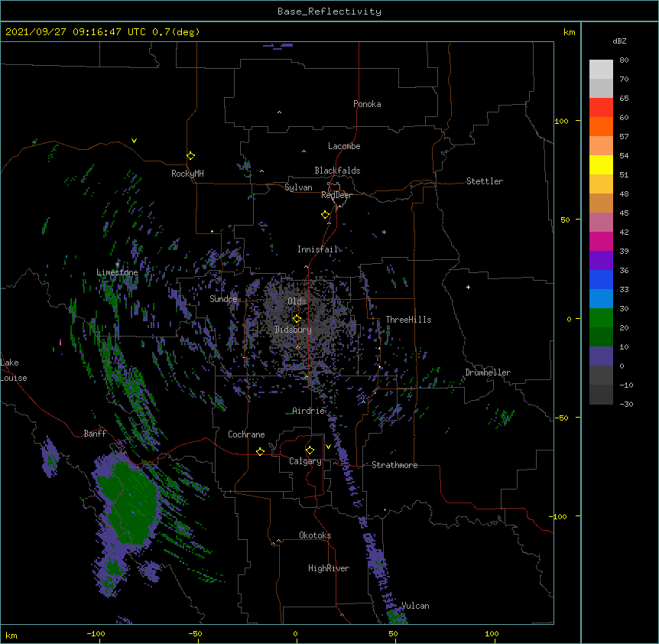Viewport: 659px width, 644px height.
Task: Pick the lightest gray 80 dBZ legend swatch
Action: [601, 69]
